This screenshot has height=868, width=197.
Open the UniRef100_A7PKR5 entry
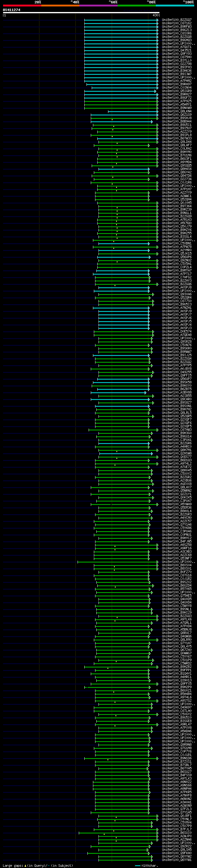pyautogui.click(x=177, y=792)
